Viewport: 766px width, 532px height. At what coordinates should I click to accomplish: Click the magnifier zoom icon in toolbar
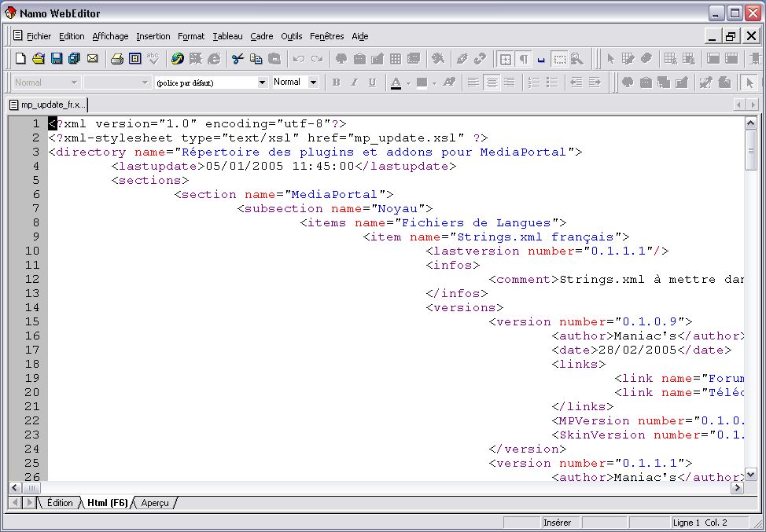click(x=577, y=59)
